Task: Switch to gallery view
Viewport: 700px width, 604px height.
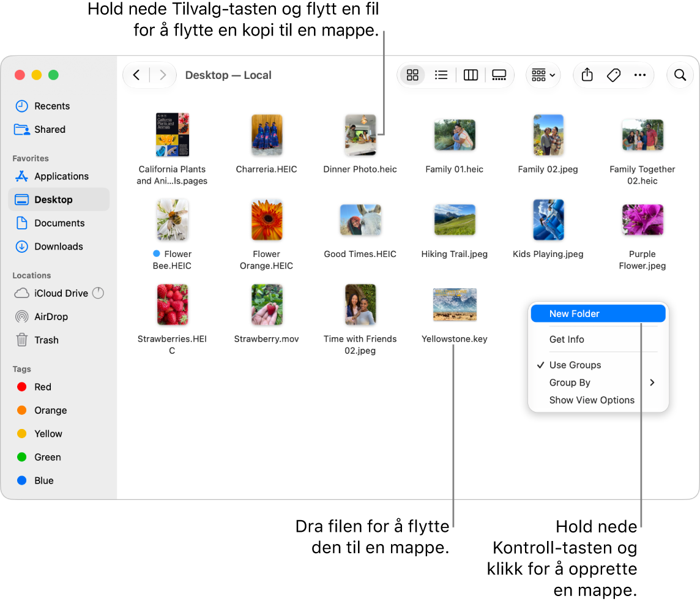Action: (499, 75)
